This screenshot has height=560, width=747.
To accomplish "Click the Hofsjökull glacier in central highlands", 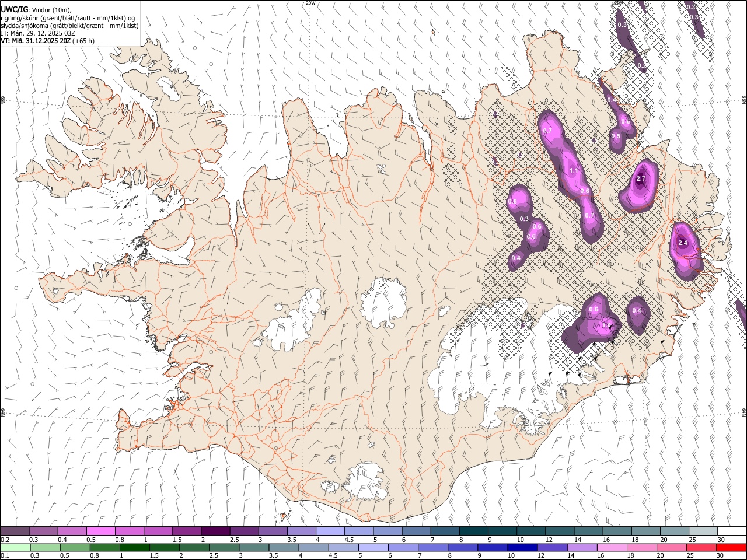I will [x=383, y=302].
